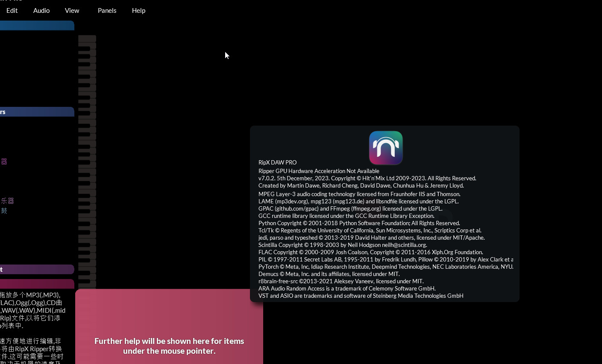602x364 pixels.
Task: Click the FLAC copyright line
Action: [371, 252]
